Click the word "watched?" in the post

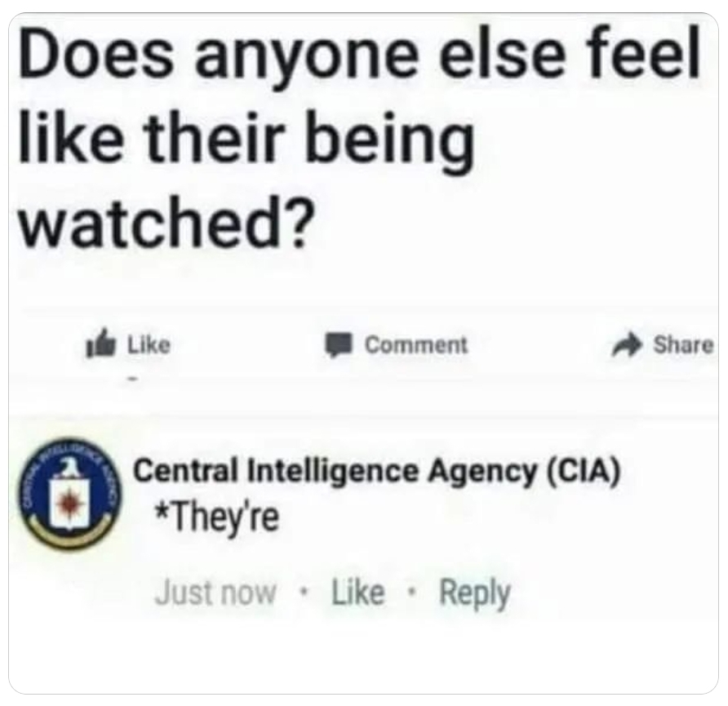166,223
